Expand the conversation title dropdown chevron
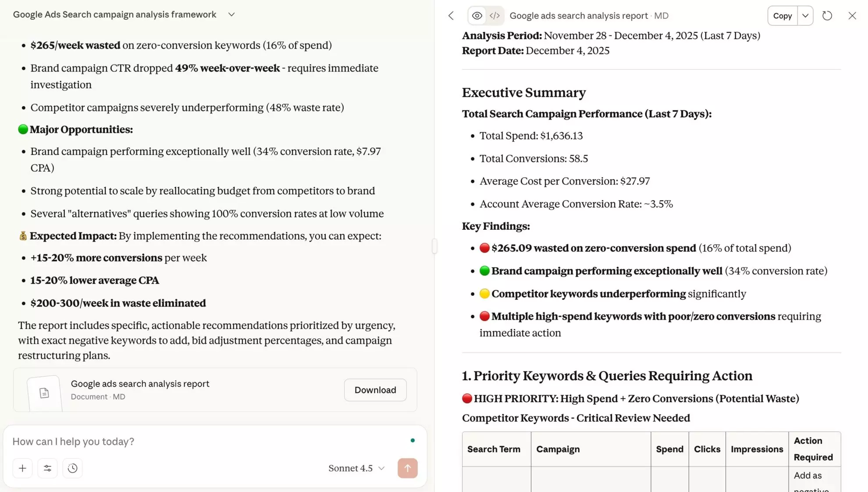Screen dimensions: 868x492 pos(231,14)
